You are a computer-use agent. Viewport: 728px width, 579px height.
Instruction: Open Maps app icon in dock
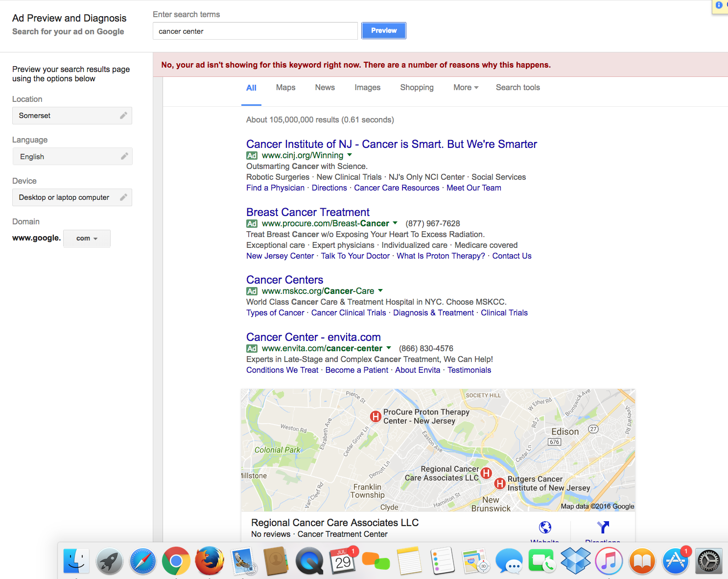[476, 561]
